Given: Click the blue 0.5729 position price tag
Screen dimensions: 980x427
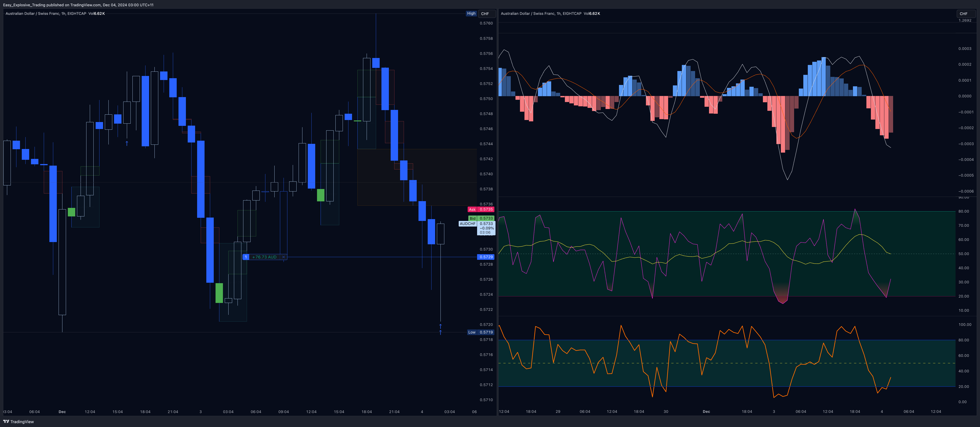Looking at the screenshot, I should [486, 257].
